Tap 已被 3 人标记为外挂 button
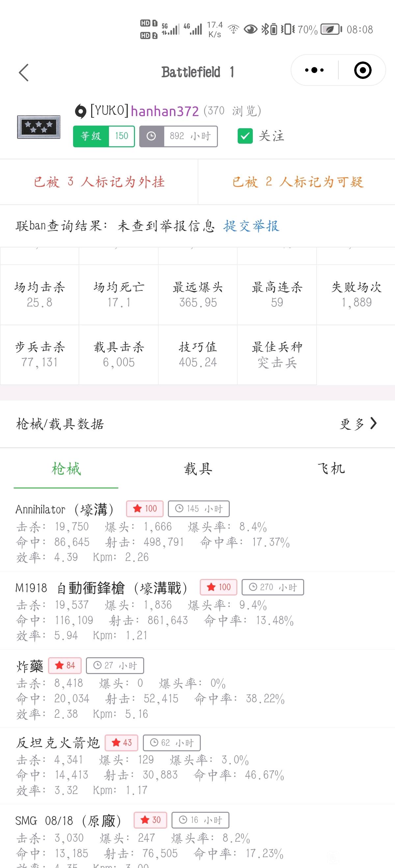The width and height of the screenshot is (395, 868). tap(99, 182)
